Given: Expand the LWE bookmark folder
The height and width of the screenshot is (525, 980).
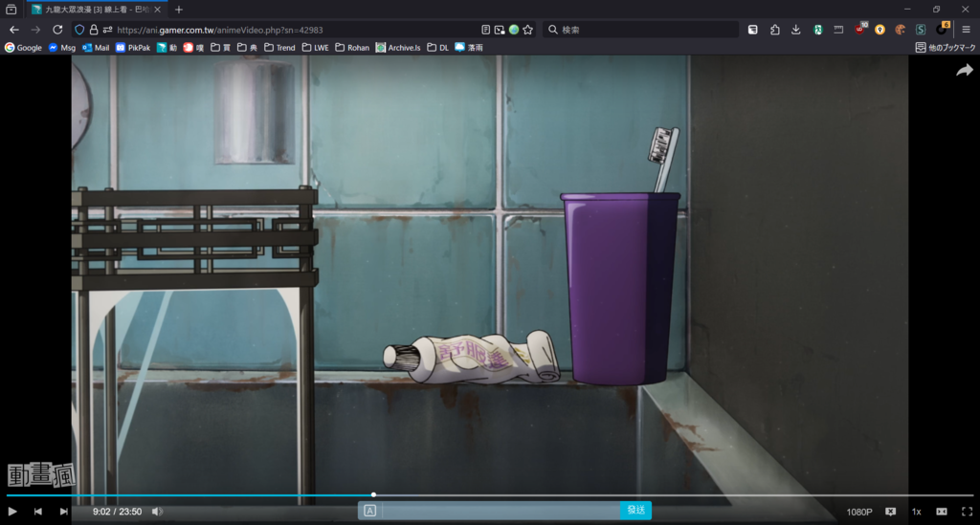Looking at the screenshot, I should pos(315,48).
